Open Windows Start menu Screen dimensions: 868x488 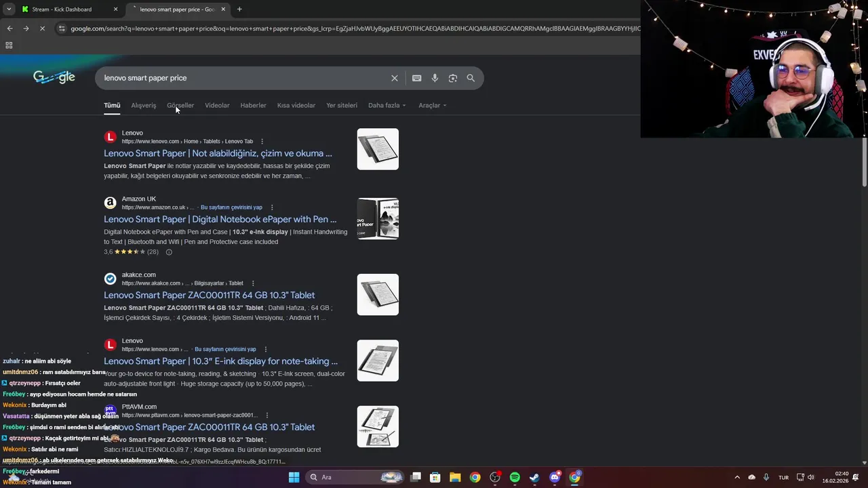294,477
